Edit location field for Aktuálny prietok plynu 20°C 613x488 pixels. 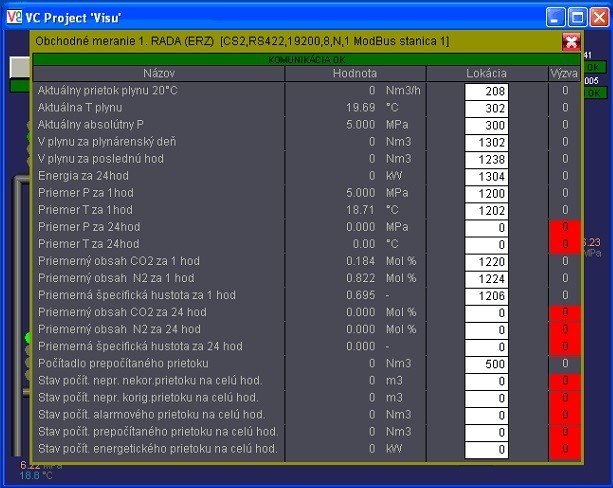(x=486, y=92)
